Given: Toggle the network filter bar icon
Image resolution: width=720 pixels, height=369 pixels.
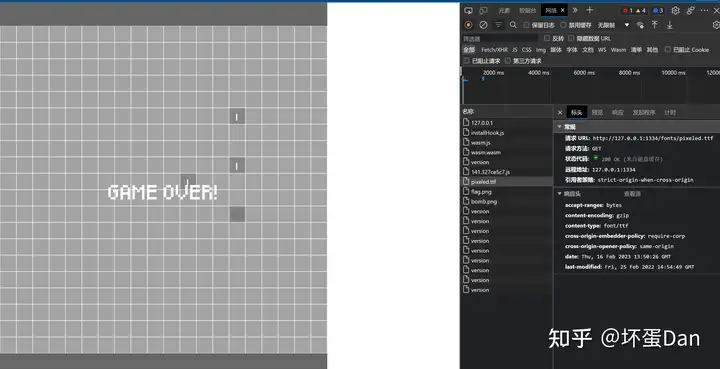Looking at the screenshot, I should (498, 25).
